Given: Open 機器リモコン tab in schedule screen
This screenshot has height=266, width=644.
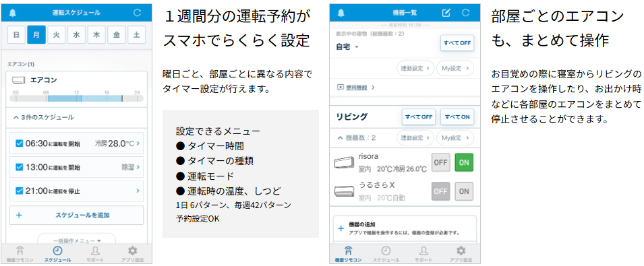Looking at the screenshot, I should pyautogui.click(x=20, y=254).
